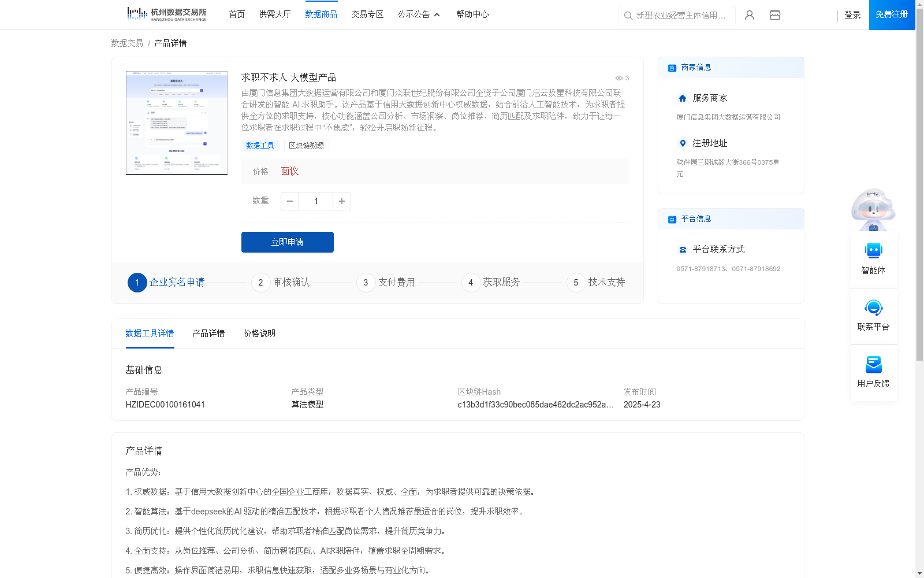
Task: Click step 3 支付费用
Action: [386, 283]
